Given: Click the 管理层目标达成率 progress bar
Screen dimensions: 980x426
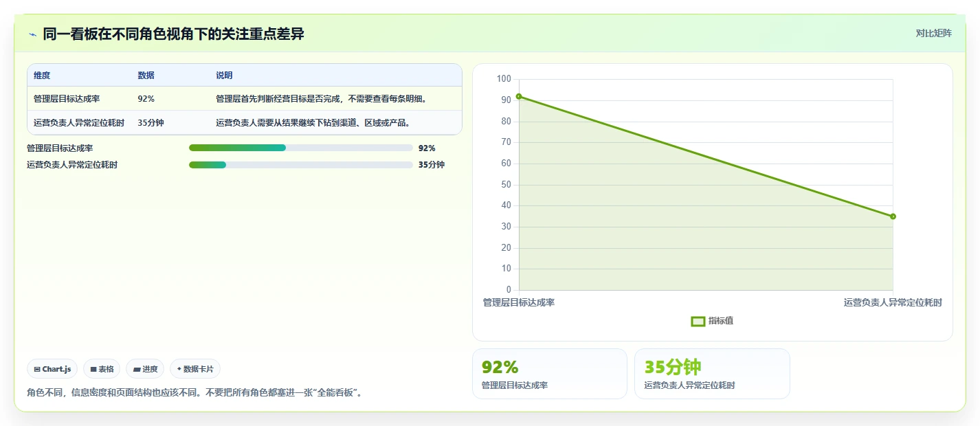Looking at the screenshot, I should [301, 148].
